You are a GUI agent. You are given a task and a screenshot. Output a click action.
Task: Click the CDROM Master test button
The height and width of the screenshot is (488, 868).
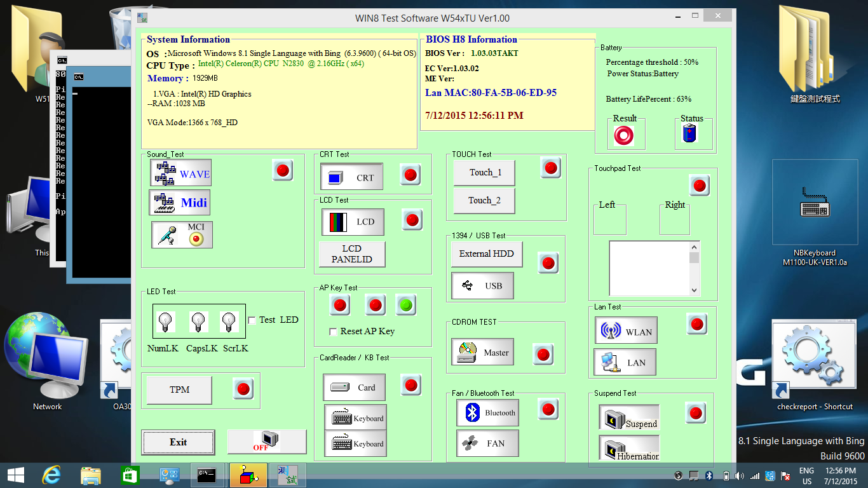click(485, 353)
